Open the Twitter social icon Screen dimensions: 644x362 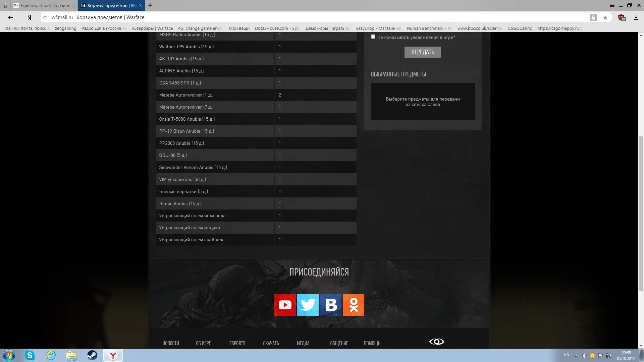click(308, 305)
